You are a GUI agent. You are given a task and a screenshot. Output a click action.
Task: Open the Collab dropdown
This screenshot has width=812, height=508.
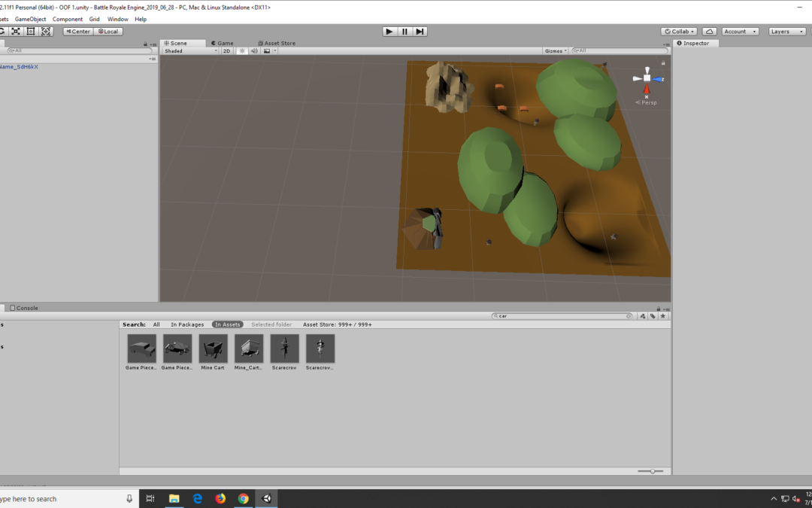click(x=679, y=32)
